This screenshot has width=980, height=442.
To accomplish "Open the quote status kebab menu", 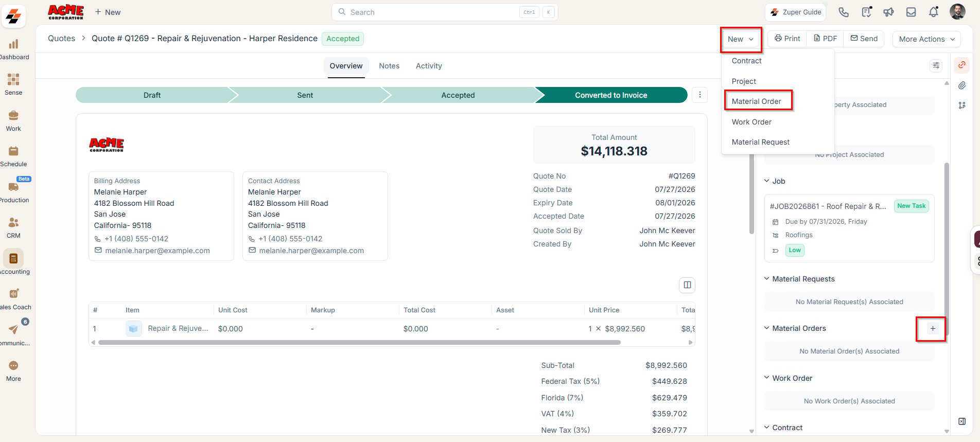I will tap(699, 95).
